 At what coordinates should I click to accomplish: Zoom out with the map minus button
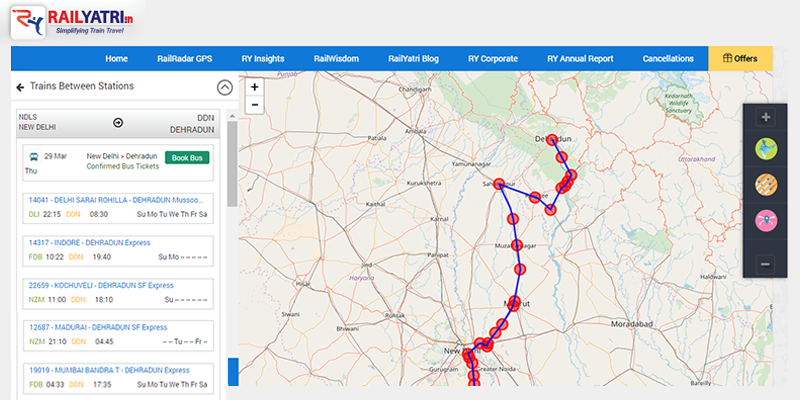coord(255,105)
